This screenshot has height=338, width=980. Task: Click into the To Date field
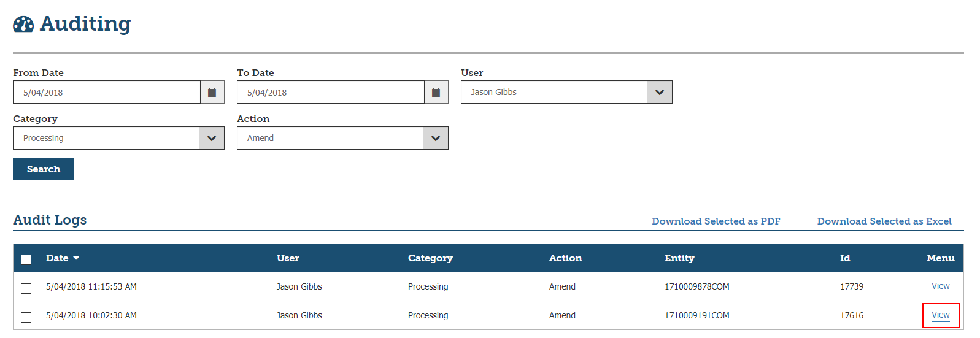(x=331, y=93)
